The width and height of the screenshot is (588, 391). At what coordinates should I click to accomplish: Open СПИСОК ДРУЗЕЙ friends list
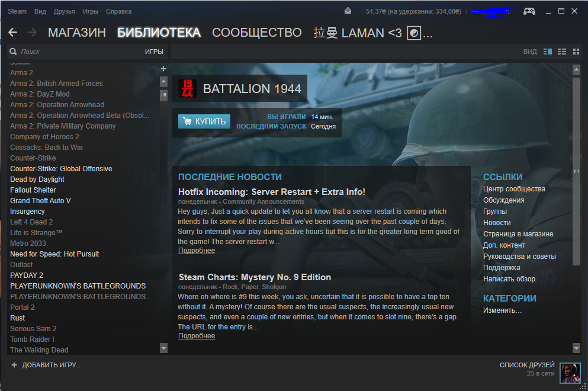coord(527,365)
